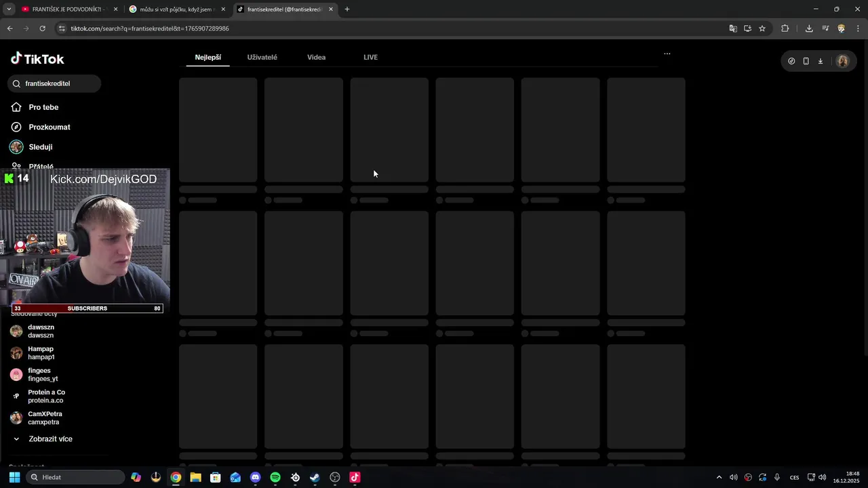The image size is (868, 488).
Task: Open the TikTok app from the taskbar
Action: [x=355, y=477]
